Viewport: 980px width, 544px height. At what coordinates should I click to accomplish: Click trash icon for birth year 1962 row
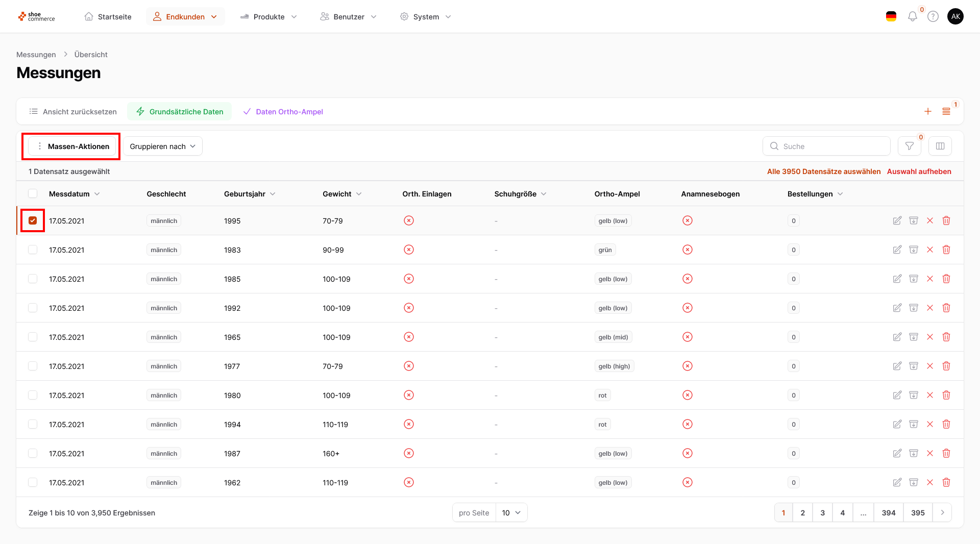click(x=946, y=483)
